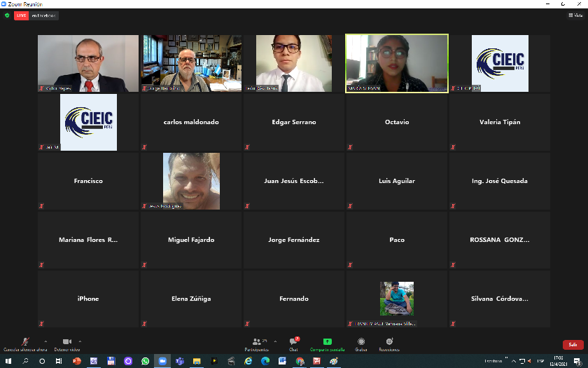Click the red Salir button

point(573,344)
